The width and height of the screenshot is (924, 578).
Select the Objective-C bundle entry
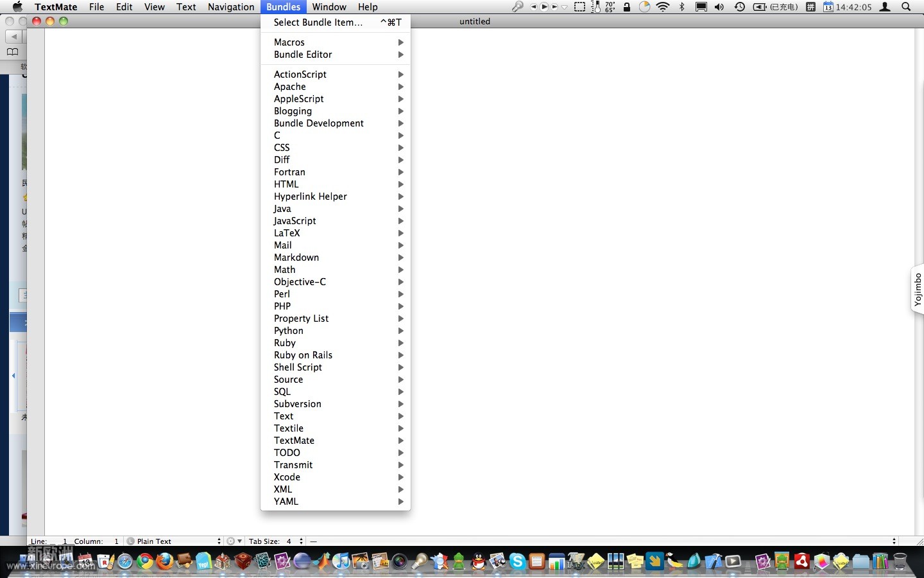(x=336, y=282)
